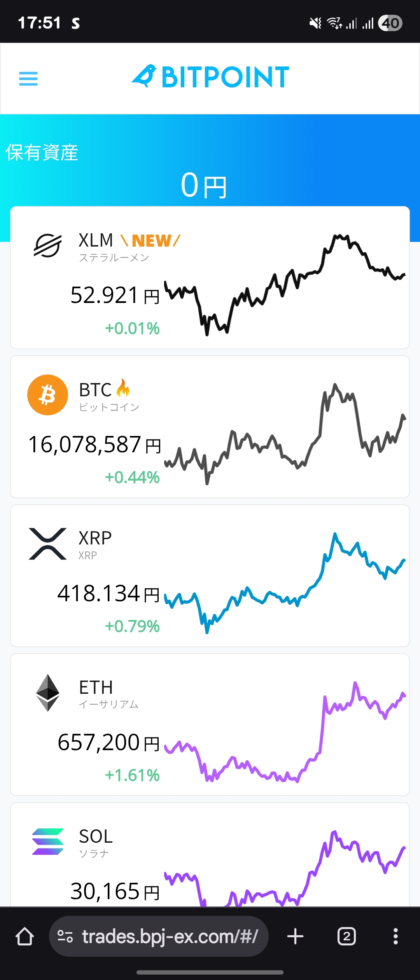The width and height of the screenshot is (420, 980).
Task: View site info icon in address bar
Action: [65, 936]
